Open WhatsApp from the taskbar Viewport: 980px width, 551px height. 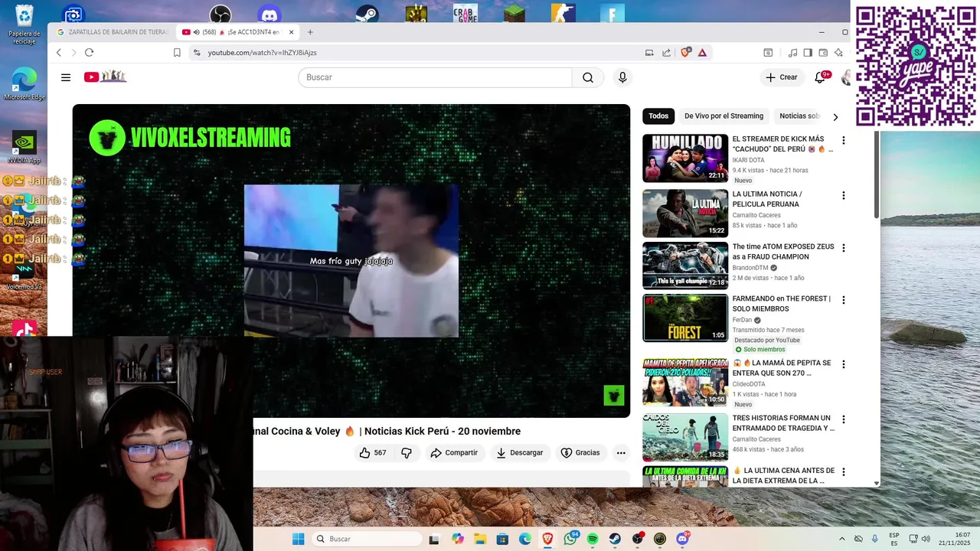coord(570,539)
